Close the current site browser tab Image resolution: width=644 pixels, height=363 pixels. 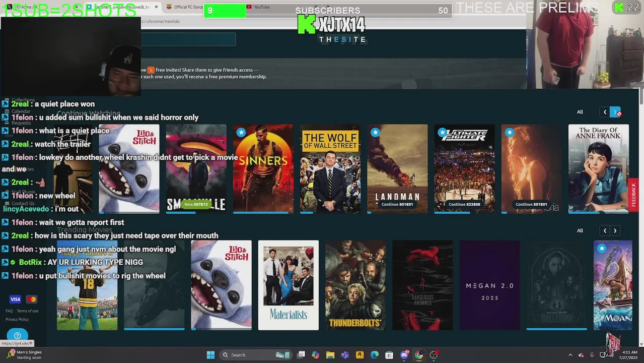click(x=156, y=7)
